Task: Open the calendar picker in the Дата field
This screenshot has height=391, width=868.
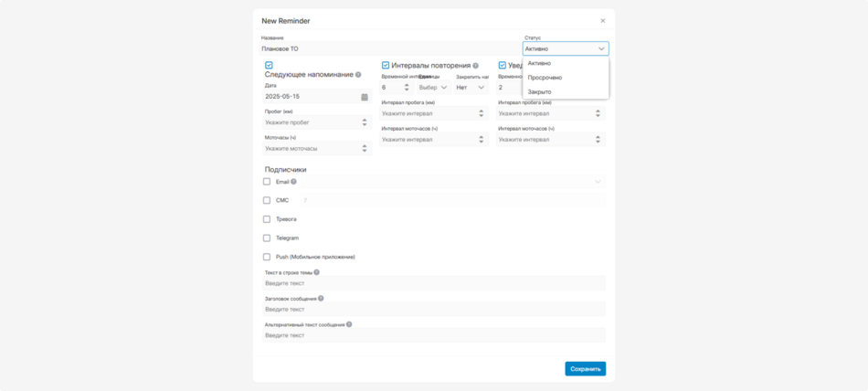Action: click(365, 96)
